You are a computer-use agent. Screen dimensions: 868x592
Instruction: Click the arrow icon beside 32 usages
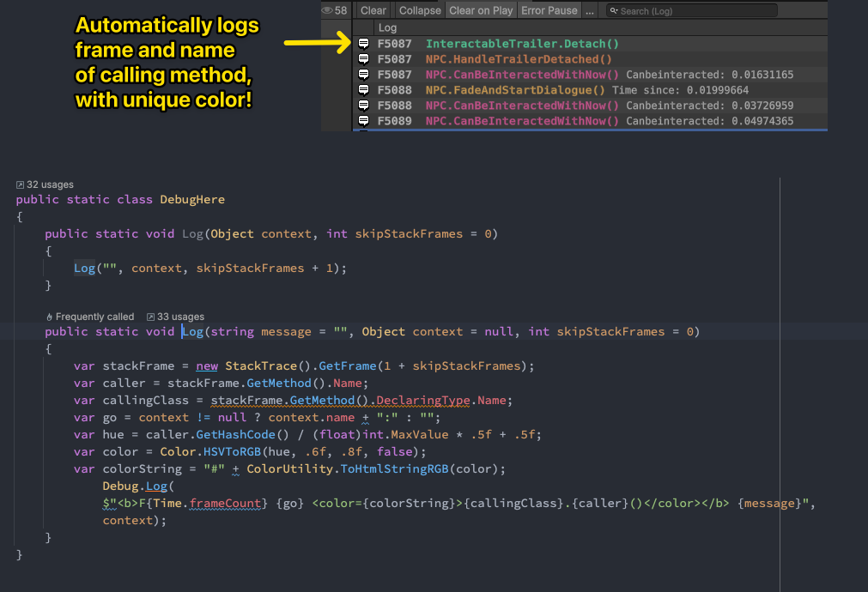tap(21, 184)
